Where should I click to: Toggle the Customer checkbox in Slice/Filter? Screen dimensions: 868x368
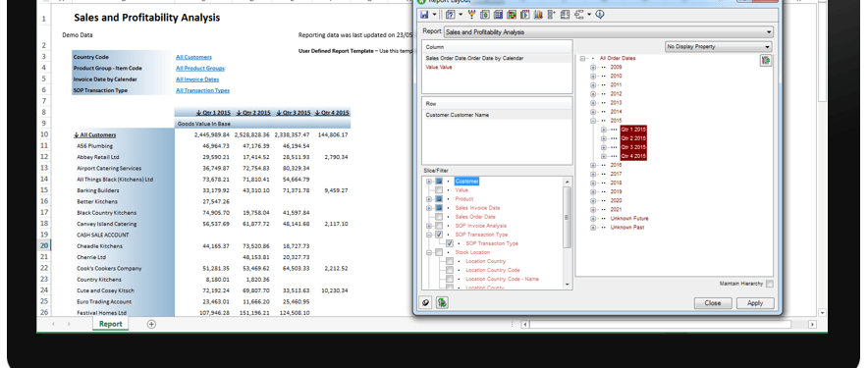[439, 182]
